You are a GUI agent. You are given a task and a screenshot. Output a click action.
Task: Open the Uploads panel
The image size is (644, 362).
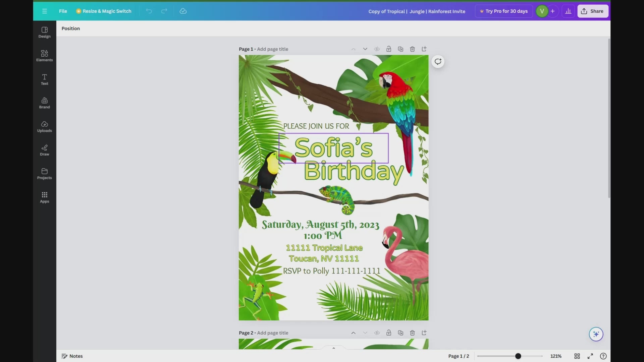point(44,126)
